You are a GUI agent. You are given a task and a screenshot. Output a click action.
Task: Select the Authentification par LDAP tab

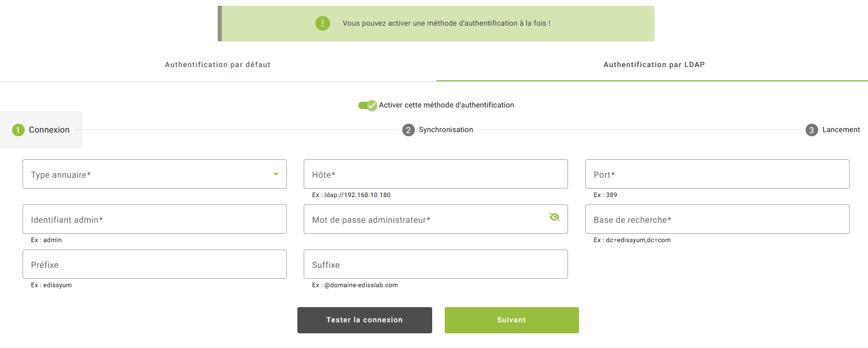[653, 65]
